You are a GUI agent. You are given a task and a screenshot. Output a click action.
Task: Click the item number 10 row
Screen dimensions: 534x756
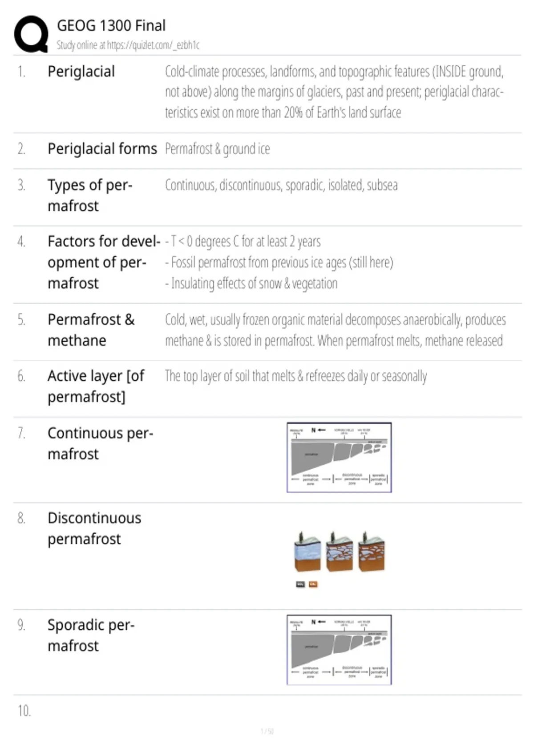coord(267,711)
